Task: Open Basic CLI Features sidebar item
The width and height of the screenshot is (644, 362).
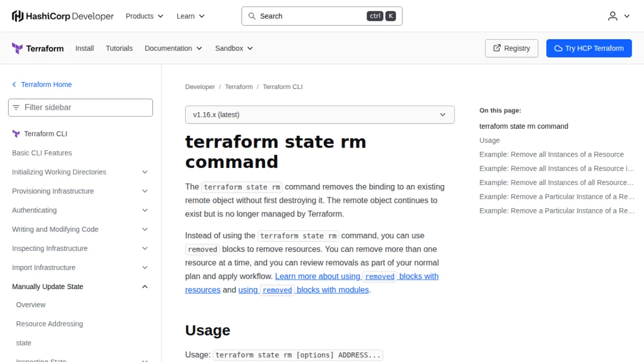Action: 42,153
